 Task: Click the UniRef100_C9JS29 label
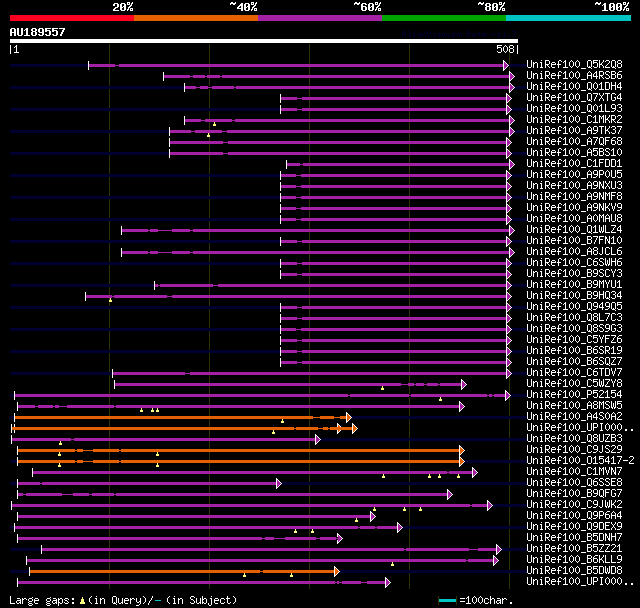click(x=574, y=450)
